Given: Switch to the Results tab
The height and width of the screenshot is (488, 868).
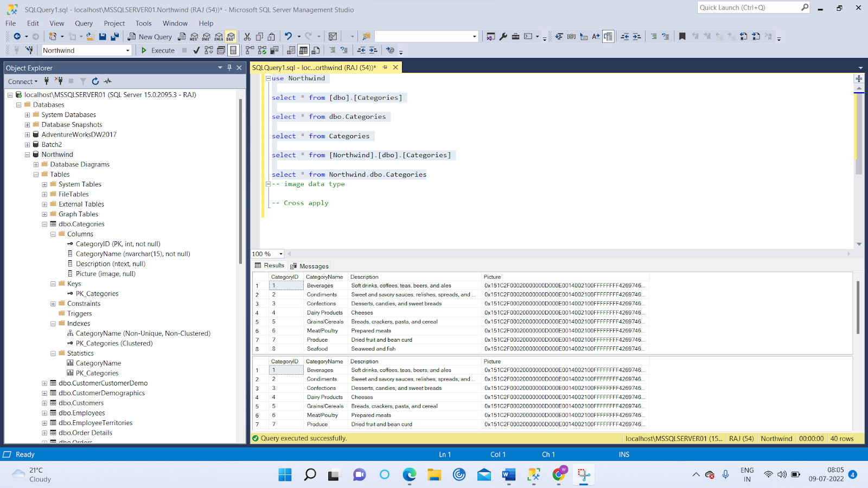Looking at the screenshot, I should tap(269, 266).
